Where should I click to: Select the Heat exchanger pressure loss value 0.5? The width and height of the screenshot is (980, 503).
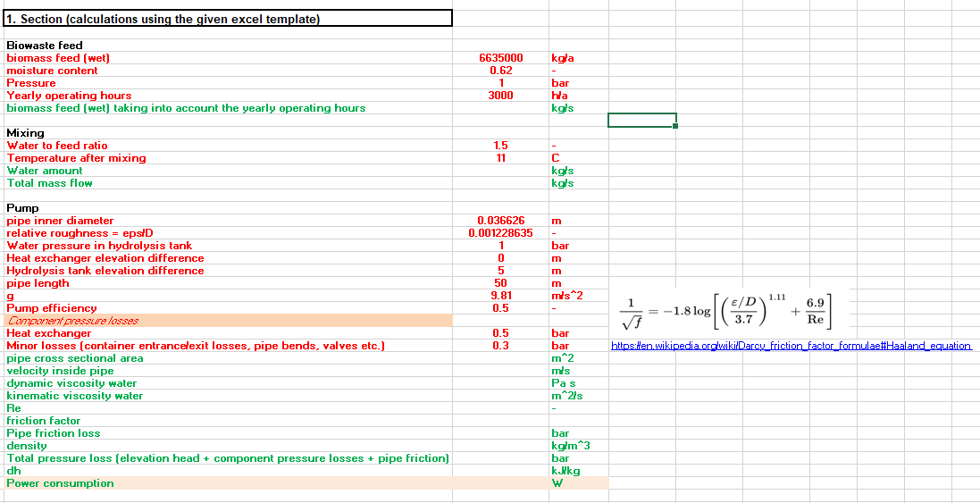click(x=500, y=333)
